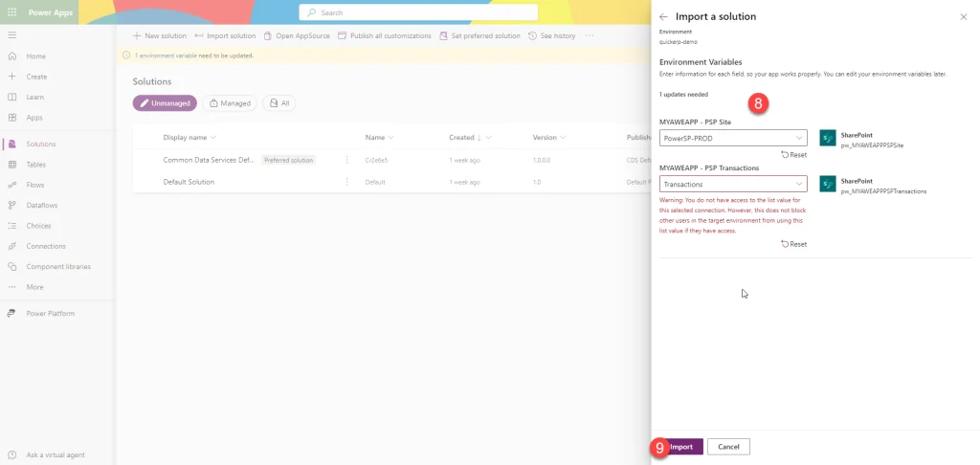The image size is (980, 465).
Task: Publish all customizations
Action: (x=385, y=35)
